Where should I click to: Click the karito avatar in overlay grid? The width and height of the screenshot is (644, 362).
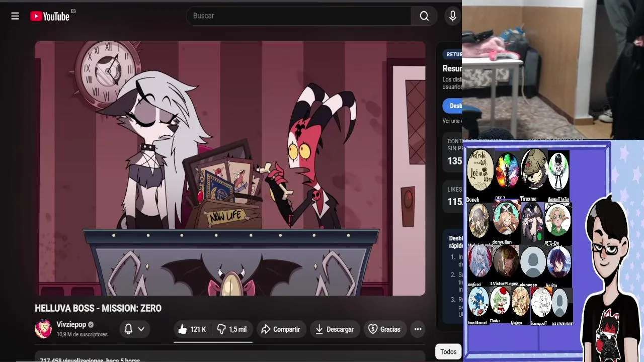pos(558,262)
